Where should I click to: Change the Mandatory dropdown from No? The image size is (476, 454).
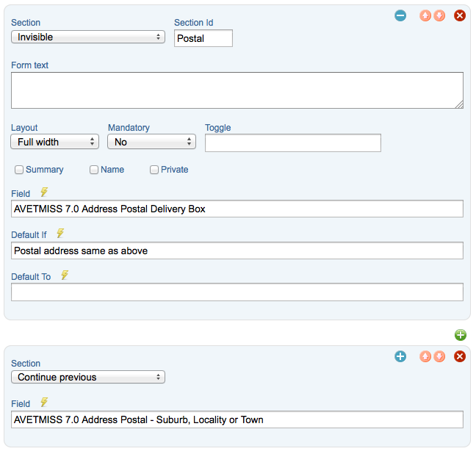click(151, 142)
